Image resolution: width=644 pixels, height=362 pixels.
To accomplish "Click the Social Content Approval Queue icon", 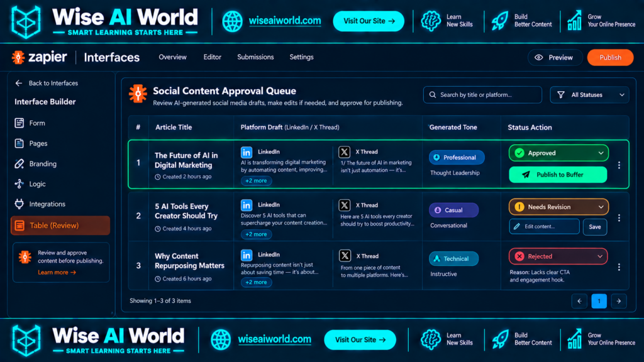I will coord(138,94).
